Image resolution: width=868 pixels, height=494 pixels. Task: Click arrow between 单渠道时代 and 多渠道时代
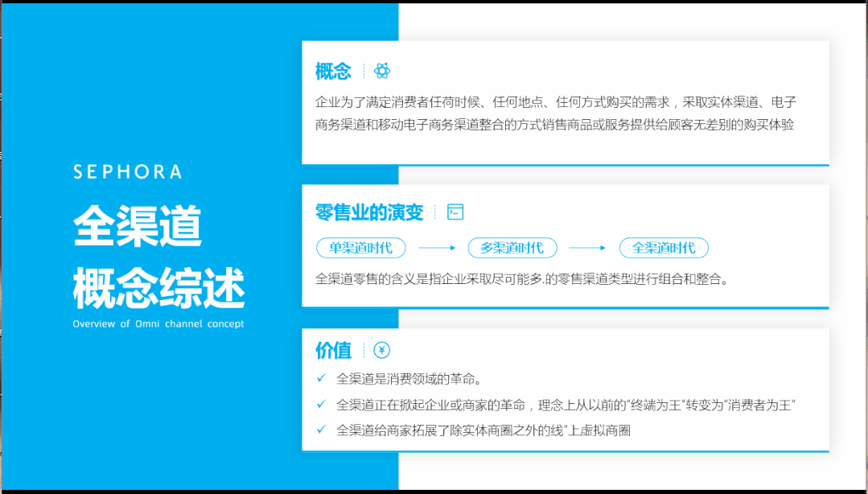437,248
